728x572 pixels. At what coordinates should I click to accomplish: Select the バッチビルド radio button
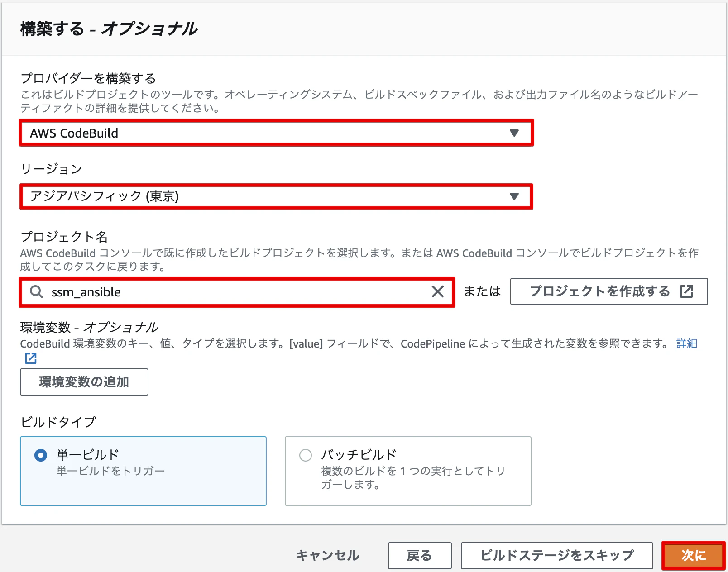[306, 455]
